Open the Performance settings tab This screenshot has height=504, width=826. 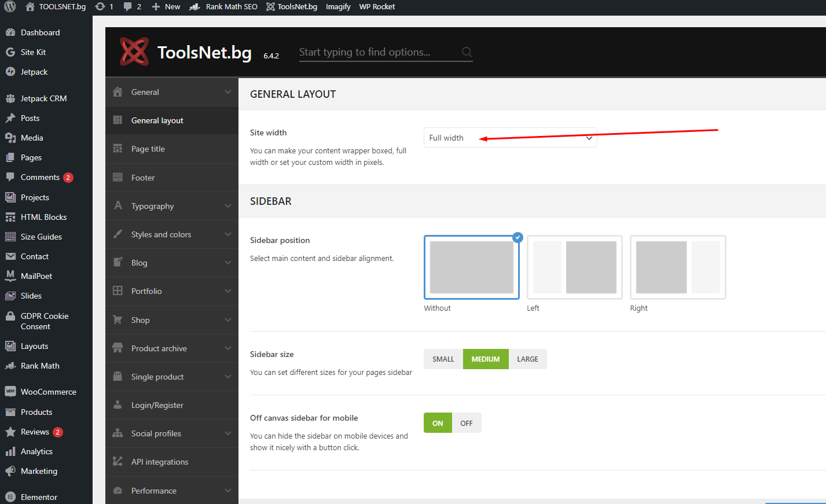click(x=172, y=491)
